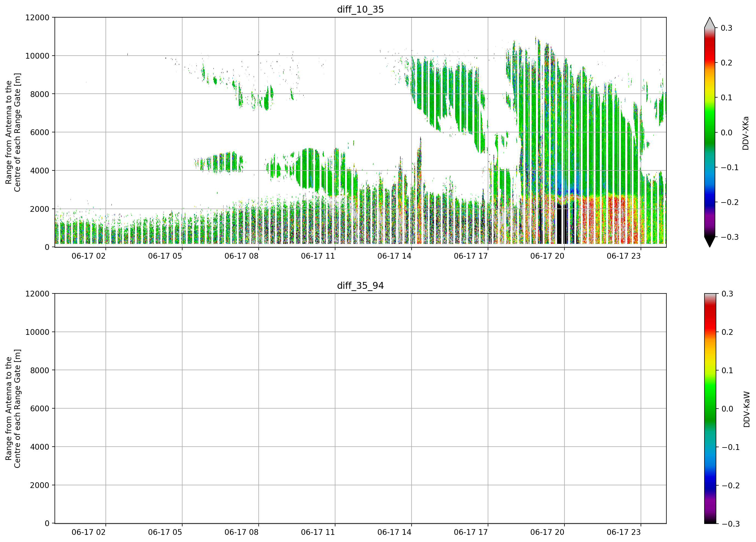The width and height of the screenshot is (756, 542).
Task: Click the 06-17 05 x-tick under diff_35_94
Action: pyautogui.click(x=165, y=532)
